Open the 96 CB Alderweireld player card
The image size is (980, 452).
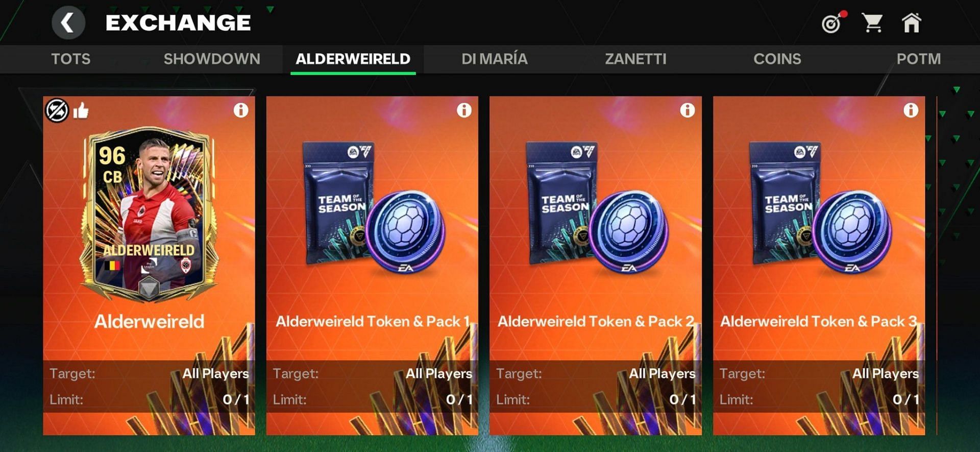coord(149,215)
